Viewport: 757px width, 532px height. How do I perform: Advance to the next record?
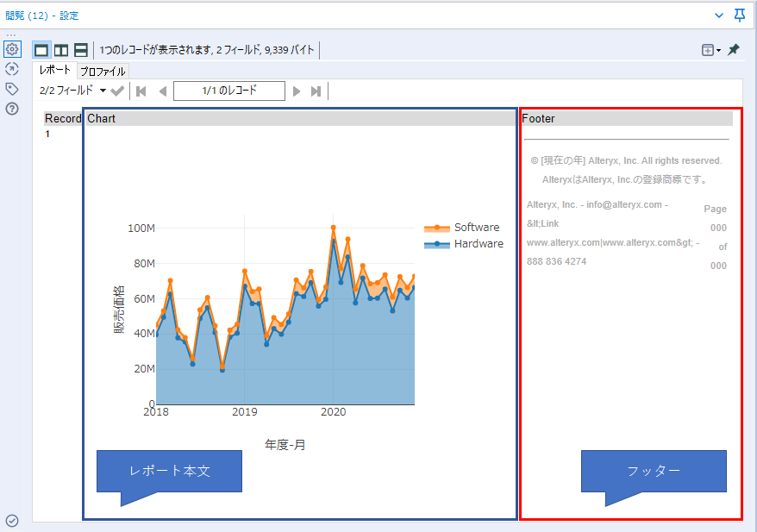click(x=297, y=91)
